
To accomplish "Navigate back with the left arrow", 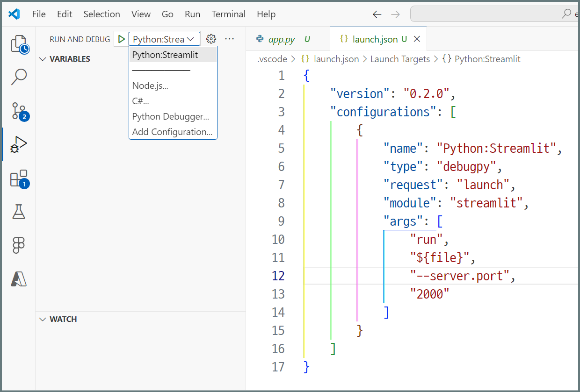I will (x=377, y=14).
